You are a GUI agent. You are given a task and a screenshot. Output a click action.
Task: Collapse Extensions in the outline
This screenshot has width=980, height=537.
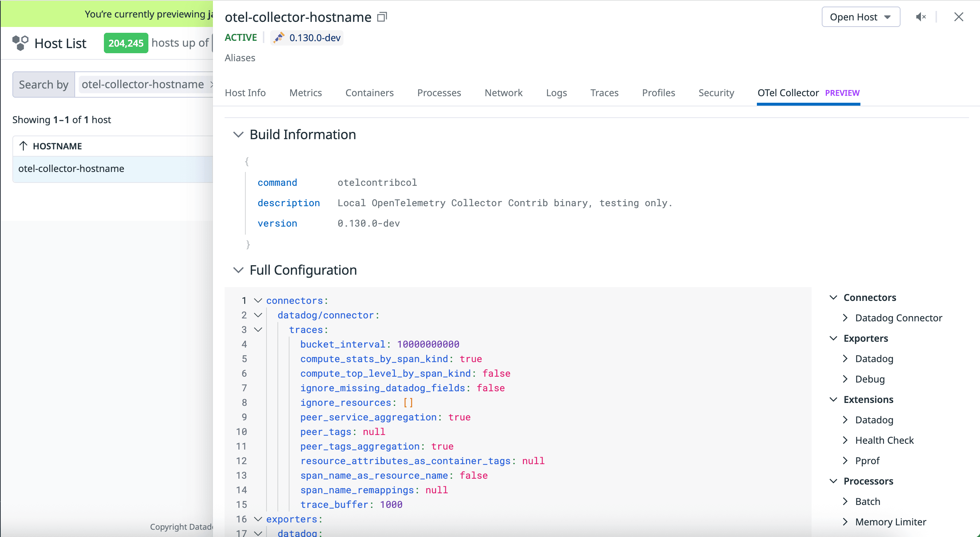point(833,399)
